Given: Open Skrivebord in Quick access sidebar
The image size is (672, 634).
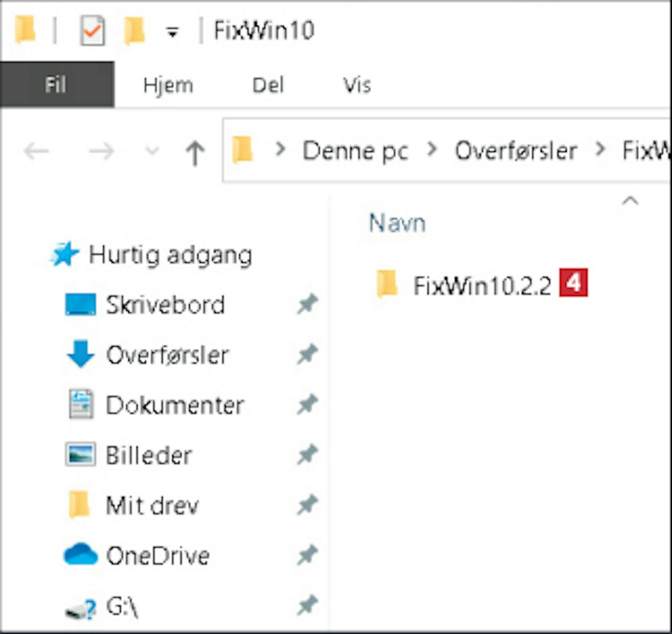Looking at the screenshot, I should pos(165,305).
